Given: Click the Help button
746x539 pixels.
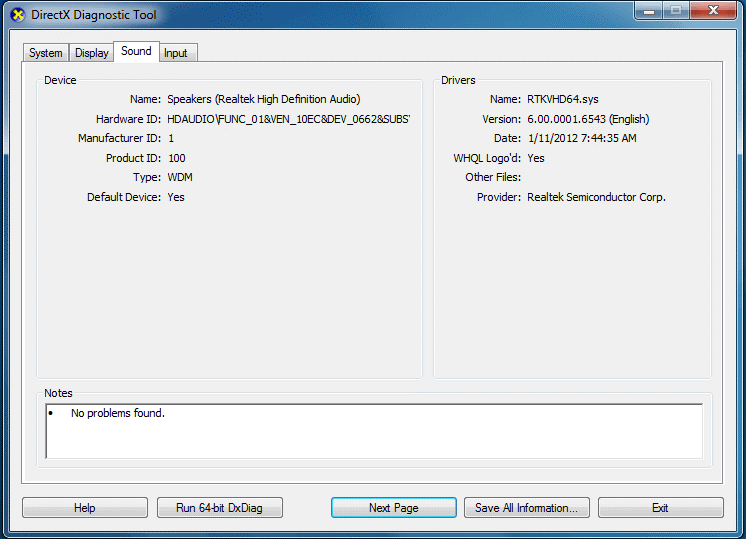Looking at the screenshot, I should pyautogui.click(x=85, y=508).
